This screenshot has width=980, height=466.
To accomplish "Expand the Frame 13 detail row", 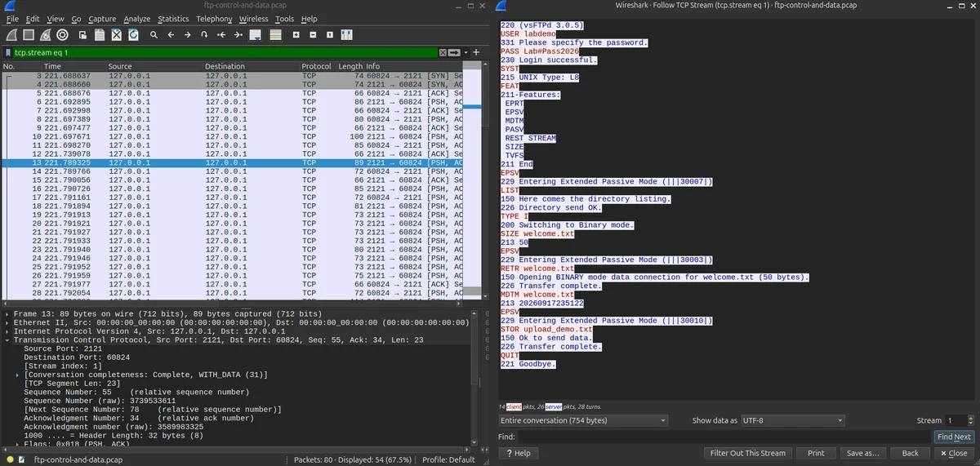I will [7, 314].
